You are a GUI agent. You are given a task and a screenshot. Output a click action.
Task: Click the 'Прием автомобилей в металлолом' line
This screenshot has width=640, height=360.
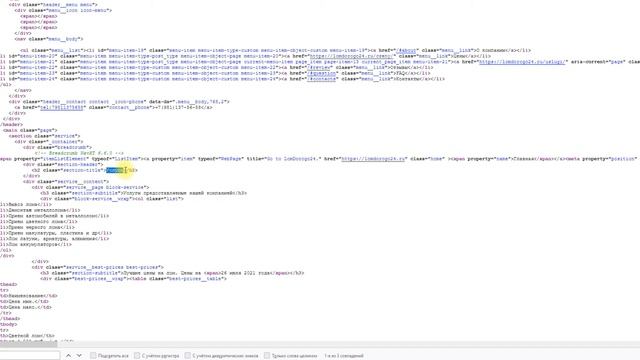[55, 216]
